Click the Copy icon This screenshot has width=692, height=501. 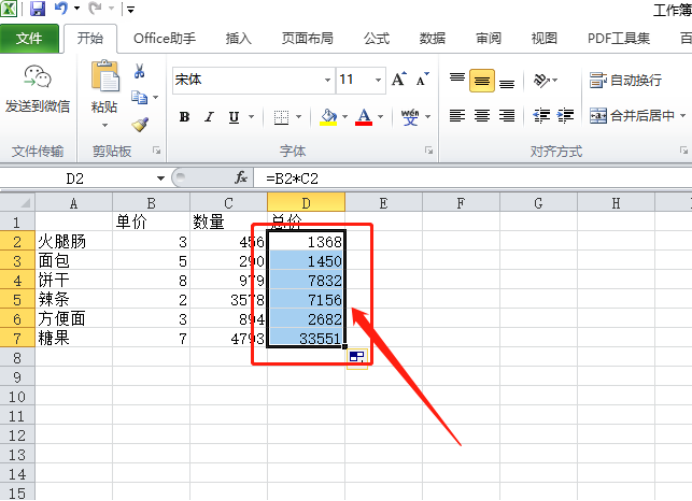click(139, 97)
